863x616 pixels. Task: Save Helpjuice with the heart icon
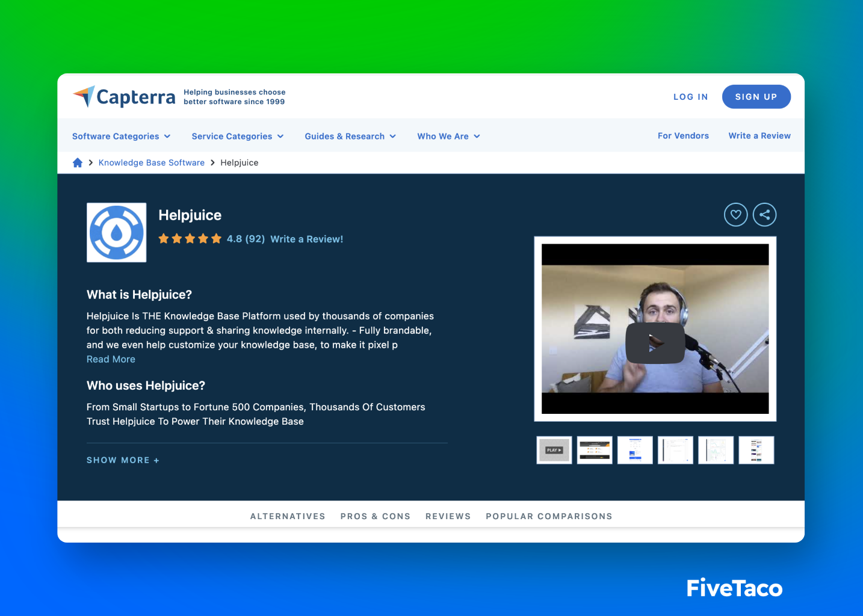point(735,215)
